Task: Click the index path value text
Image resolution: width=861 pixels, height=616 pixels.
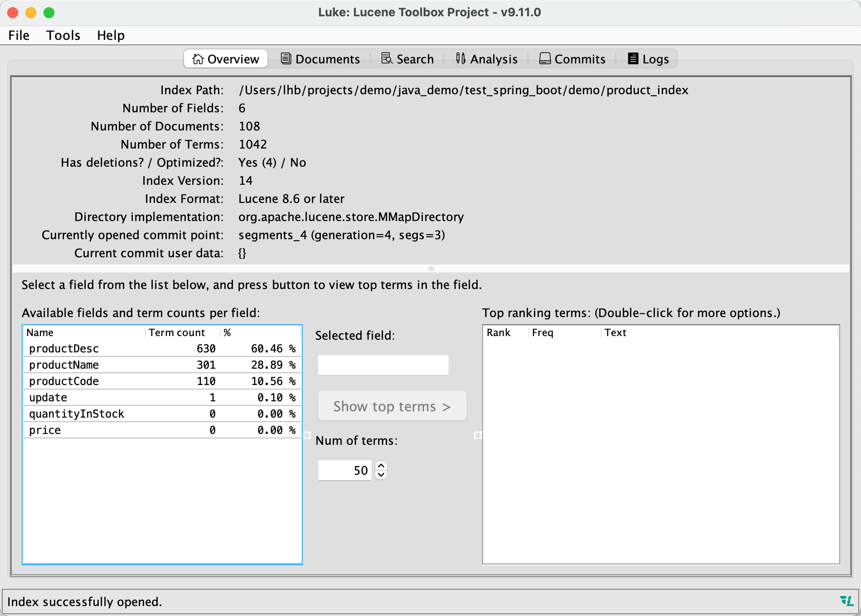Action: tap(463, 90)
